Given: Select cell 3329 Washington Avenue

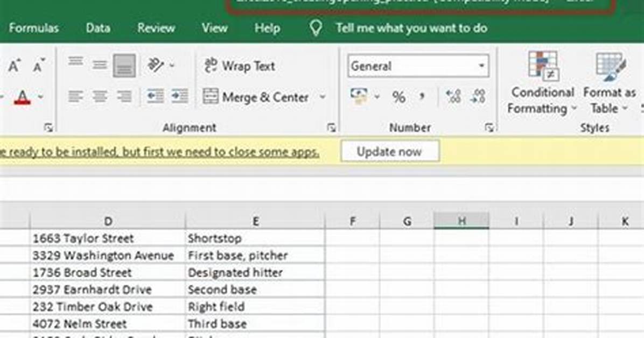Looking at the screenshot, I should [x=108, y=256].
